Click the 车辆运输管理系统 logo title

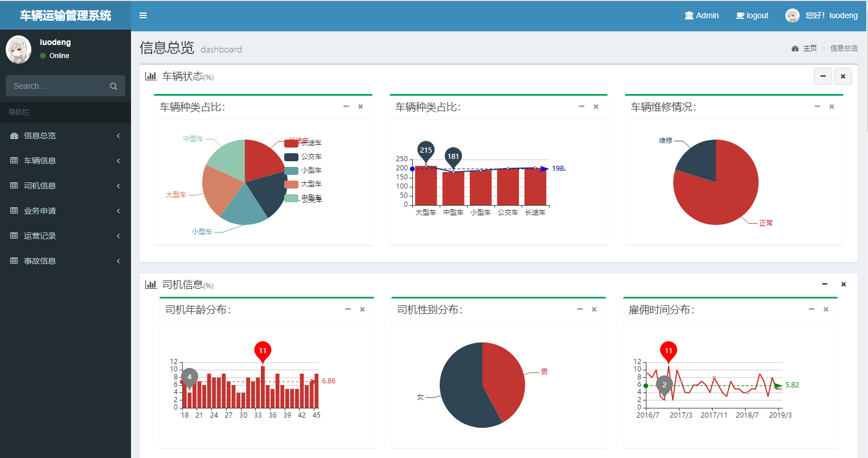(65, 15)
